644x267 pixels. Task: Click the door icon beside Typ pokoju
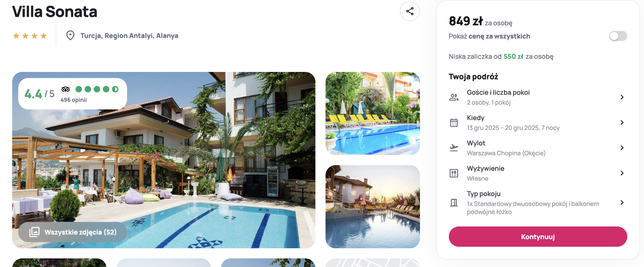coord(454,203)
